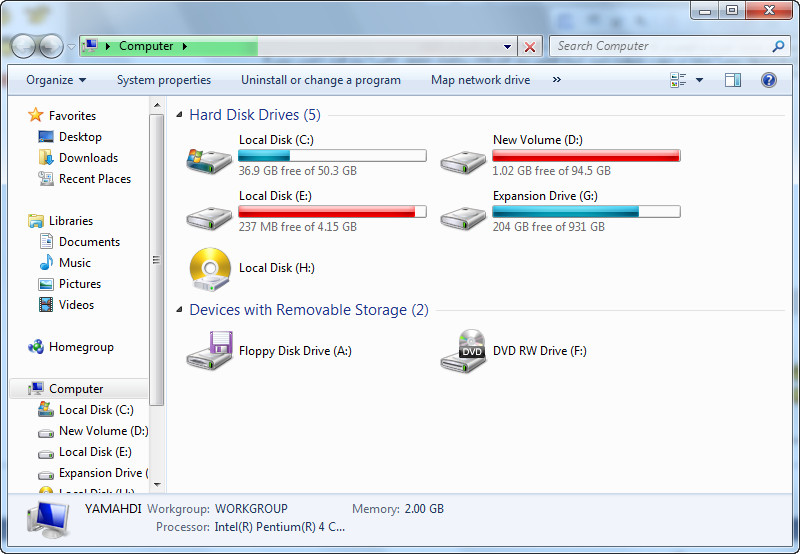Screen dimensions: 800x554
Task: Click the Local Disk (C:) usage bar
Action: click(332, 156)
